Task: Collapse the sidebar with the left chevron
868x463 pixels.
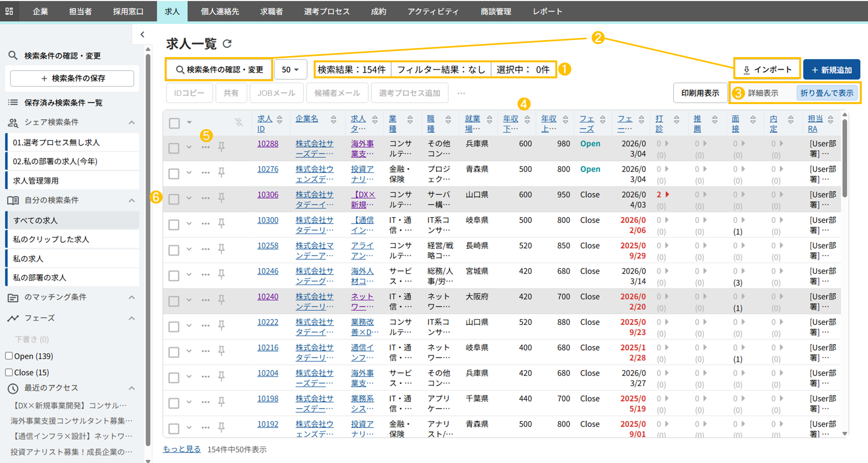Action: [x=142, y=34]
